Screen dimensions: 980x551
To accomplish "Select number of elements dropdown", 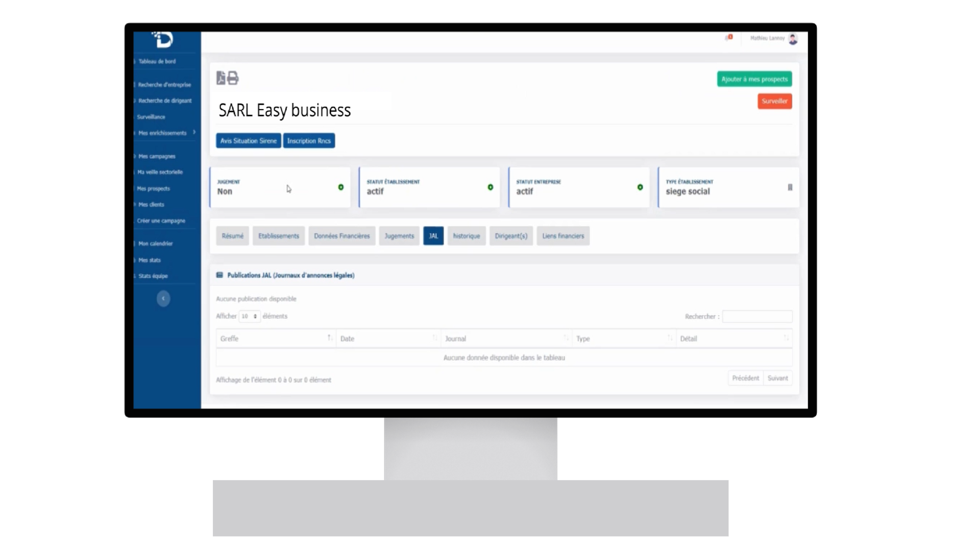I will 249,316.
